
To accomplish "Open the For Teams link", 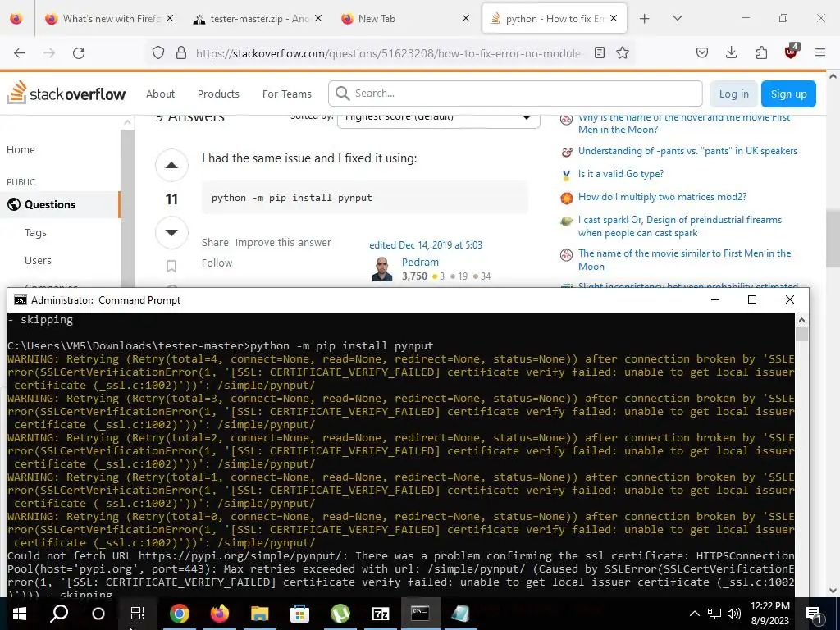I will pyautogui.click(x=286, y=94).
